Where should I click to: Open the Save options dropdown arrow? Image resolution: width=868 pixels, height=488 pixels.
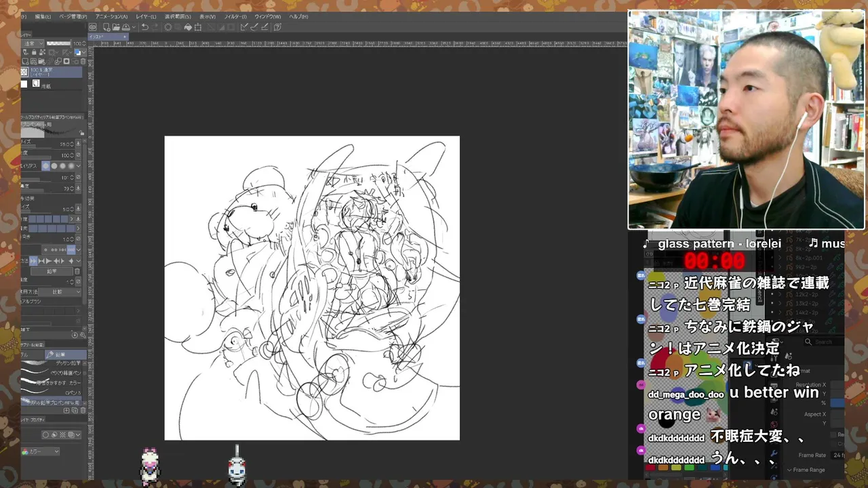click(x=134, y=27)
